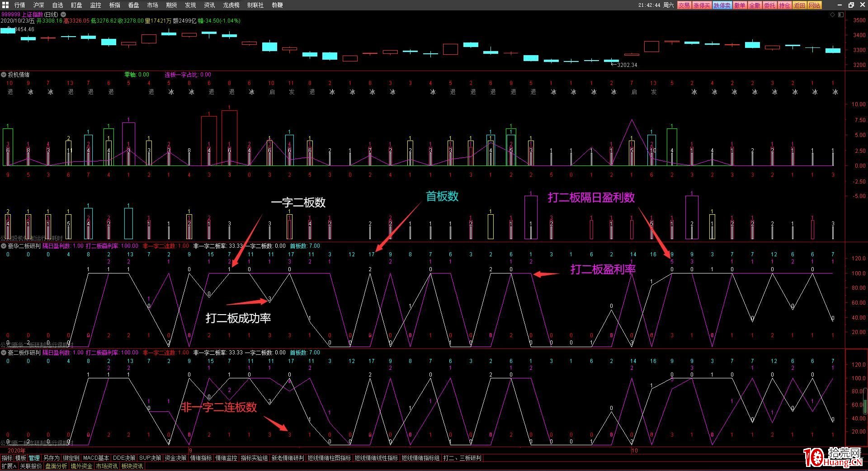Click the 撤单 cancel order button
The height and width of the screenshot is (471, 868).
click(740, 5)
